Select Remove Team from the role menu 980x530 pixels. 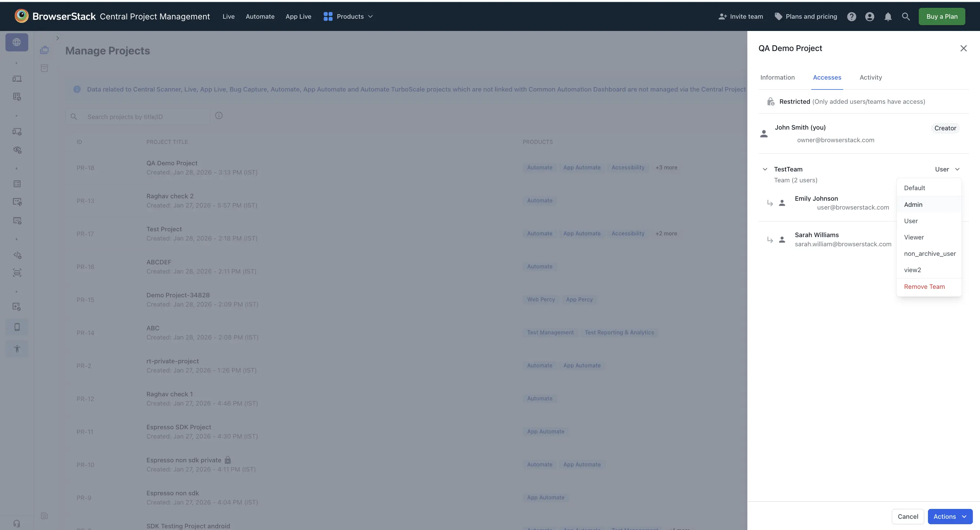click(925, 286)
